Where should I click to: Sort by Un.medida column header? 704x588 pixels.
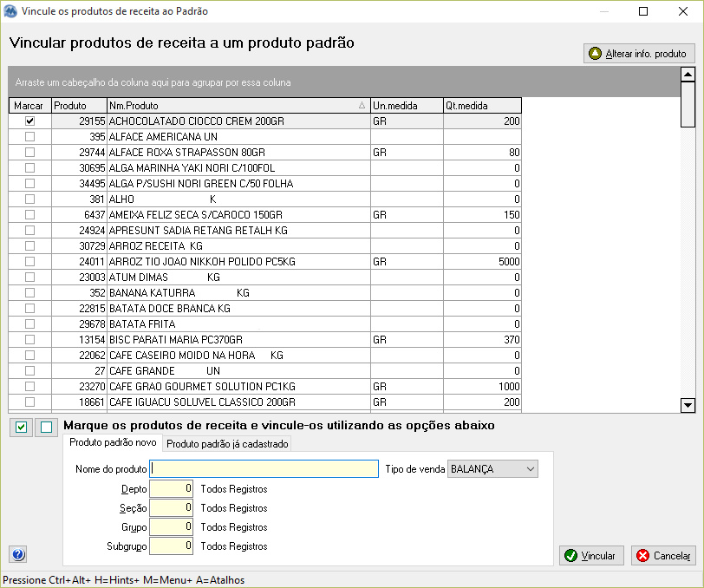(x=407, y=106)
